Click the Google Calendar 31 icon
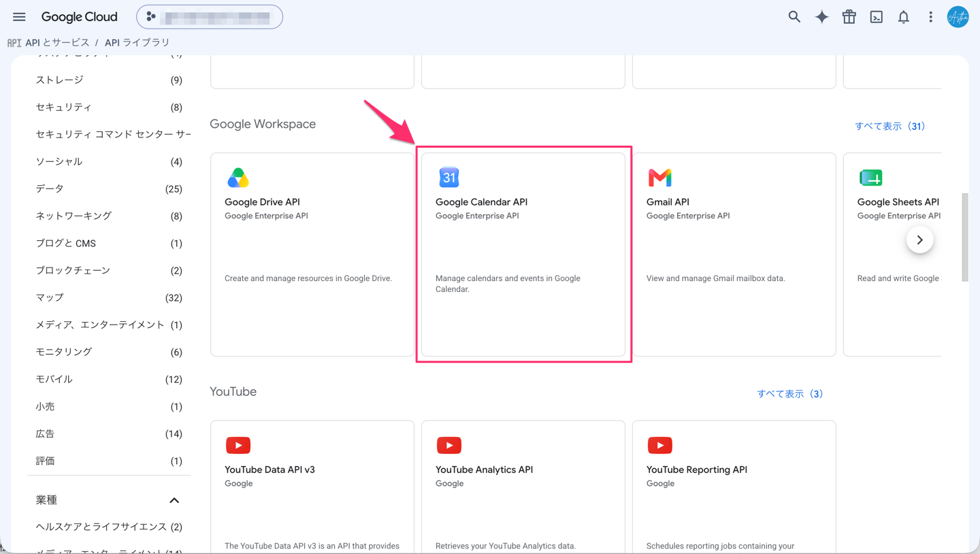 point(449,178)
